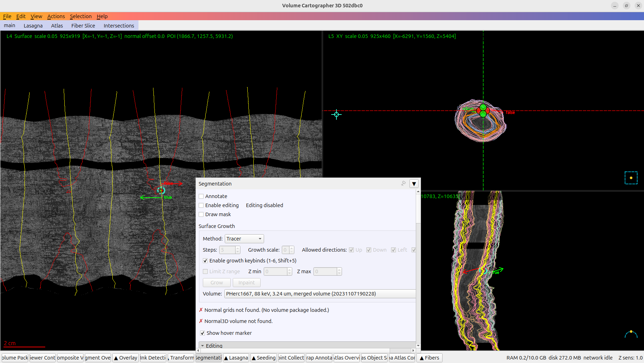Click the Inpaint button

(x=247, y=283)
